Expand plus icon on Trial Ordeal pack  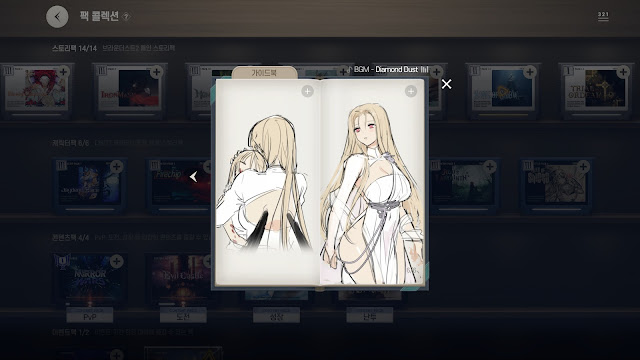[x=623, y=72]
